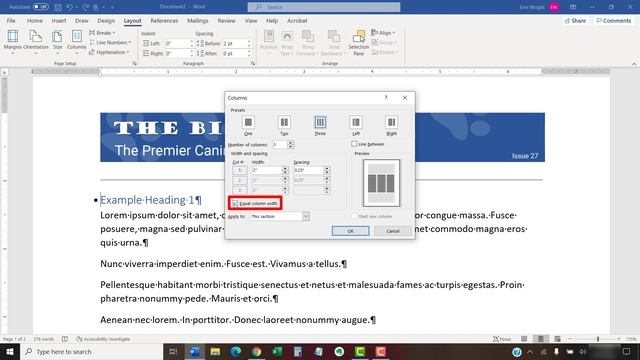Click Windows taskbar search box
Screen dimensions: 640x360
click(x=91, y=351)
